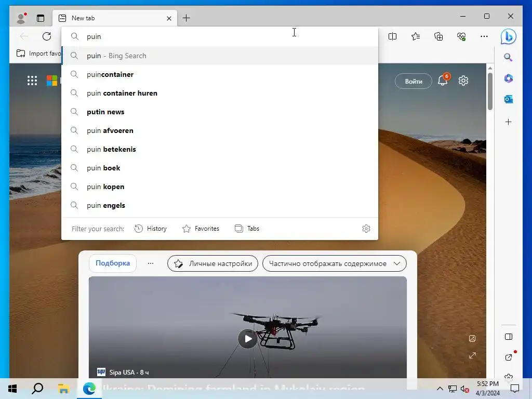
Task: Select the puin betekenis suggestion
Action: tap(220, 149)
